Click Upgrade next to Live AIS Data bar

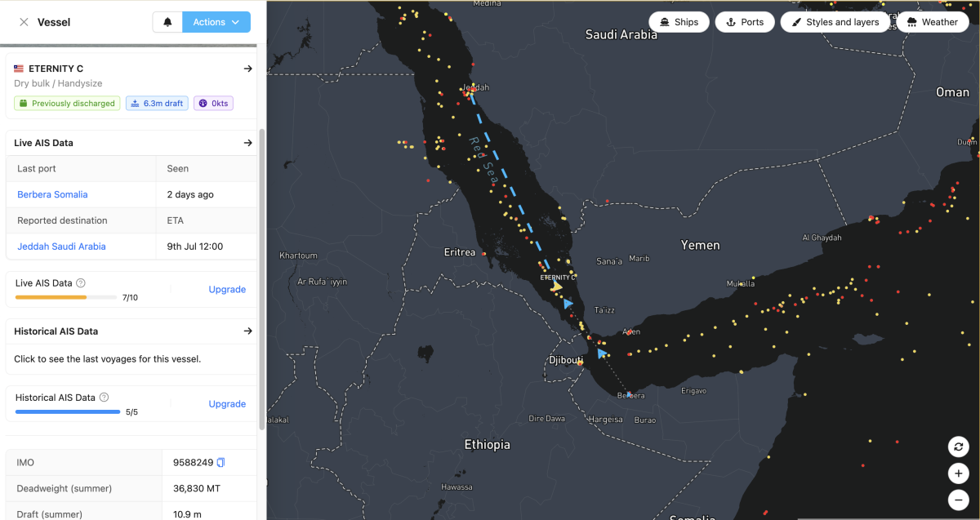point(227,290)
